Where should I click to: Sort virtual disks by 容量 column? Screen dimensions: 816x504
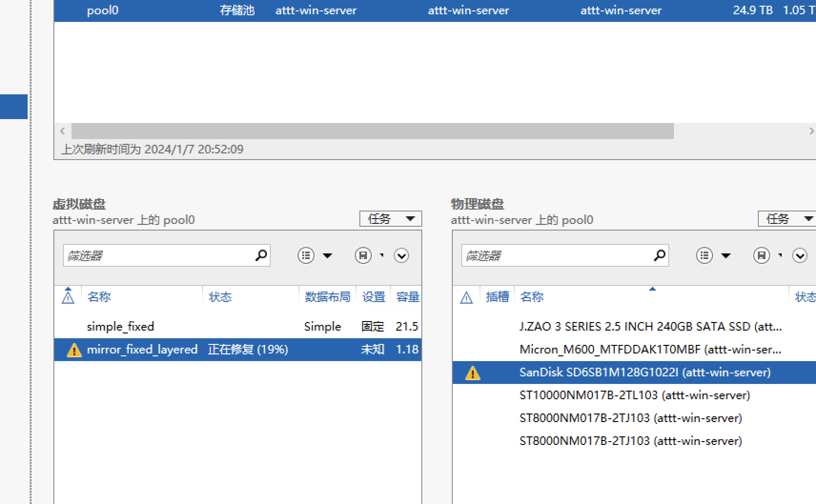tap(408, 297)
